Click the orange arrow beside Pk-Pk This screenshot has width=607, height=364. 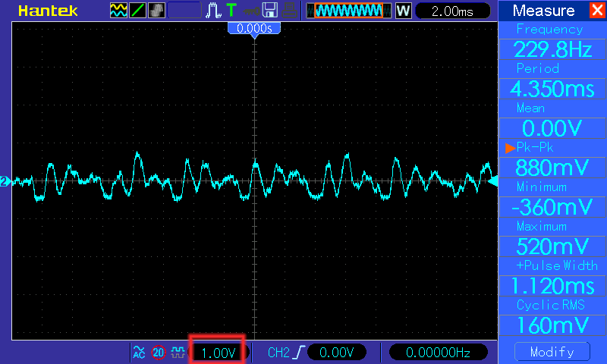click(510, 148)
